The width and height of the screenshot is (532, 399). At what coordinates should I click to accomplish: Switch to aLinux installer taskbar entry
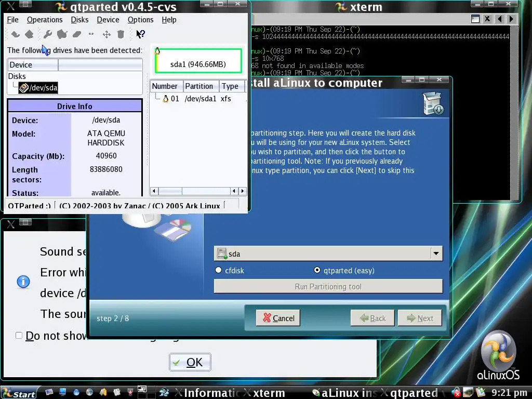tap(344, 393)
